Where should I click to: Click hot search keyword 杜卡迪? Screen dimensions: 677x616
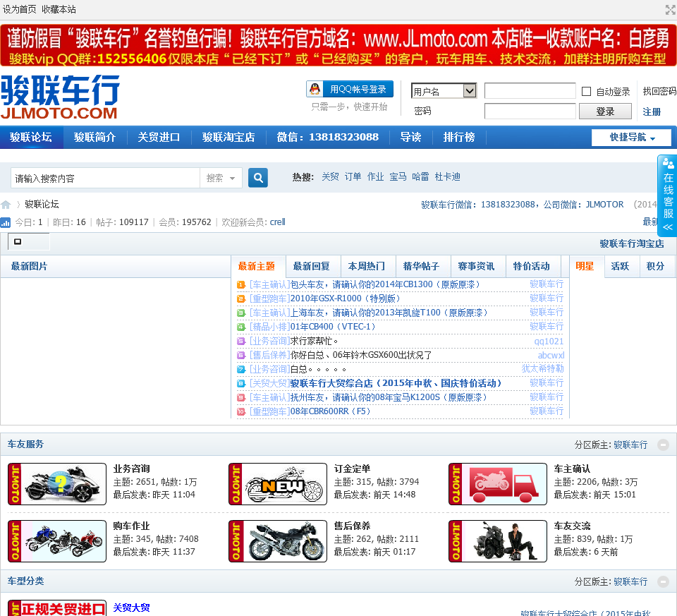click(x=447, y=176)
